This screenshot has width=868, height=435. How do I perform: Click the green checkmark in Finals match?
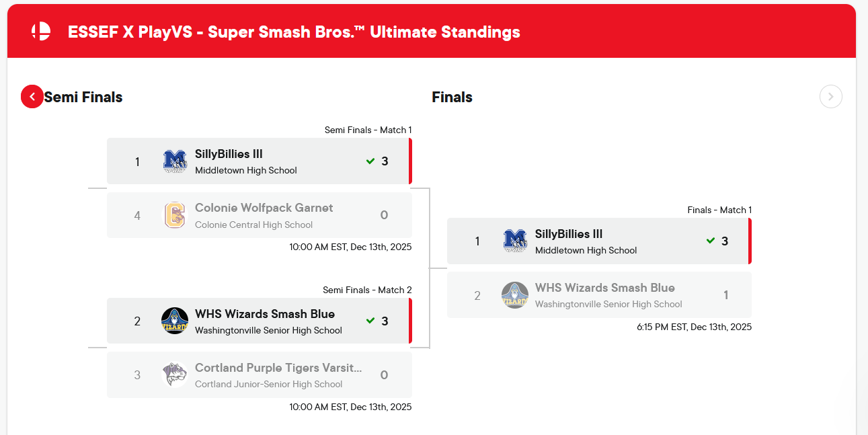(711, 241)
